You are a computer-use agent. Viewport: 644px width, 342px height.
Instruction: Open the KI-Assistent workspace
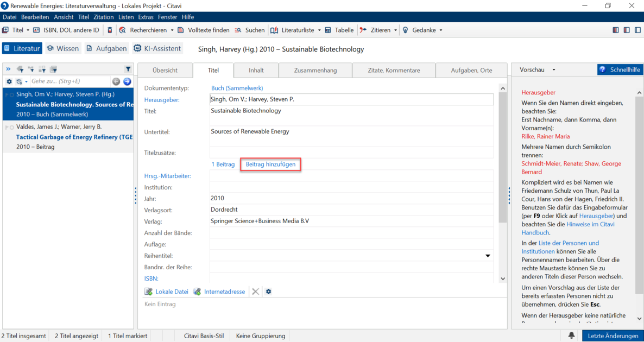pyautogui.click(x=157, y=48)
